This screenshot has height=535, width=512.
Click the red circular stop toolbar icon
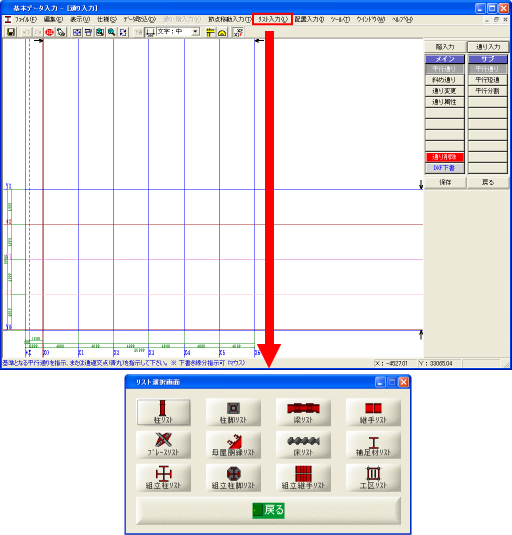pyautogui.click(x=50, y=32)
